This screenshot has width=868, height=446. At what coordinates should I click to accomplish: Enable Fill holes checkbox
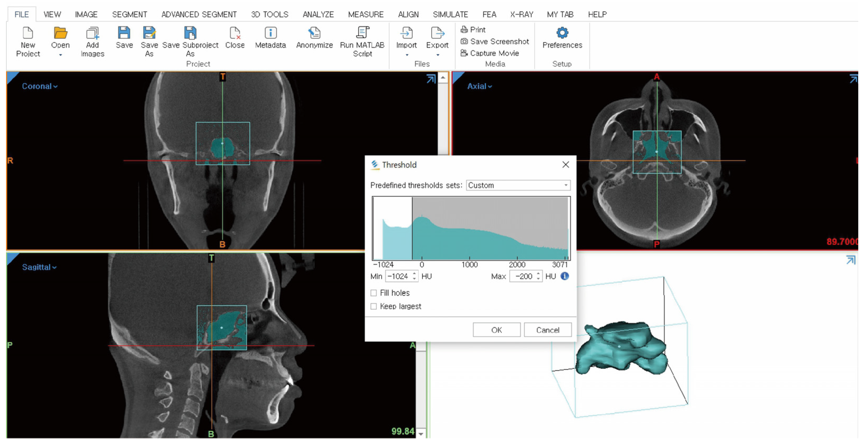pos(373,293)
